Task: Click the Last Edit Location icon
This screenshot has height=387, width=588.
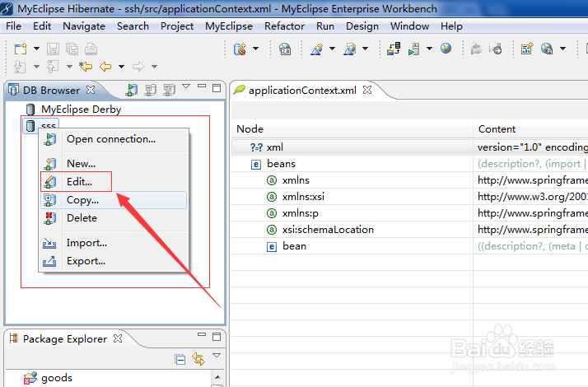Action: click(x=86, y=67)
